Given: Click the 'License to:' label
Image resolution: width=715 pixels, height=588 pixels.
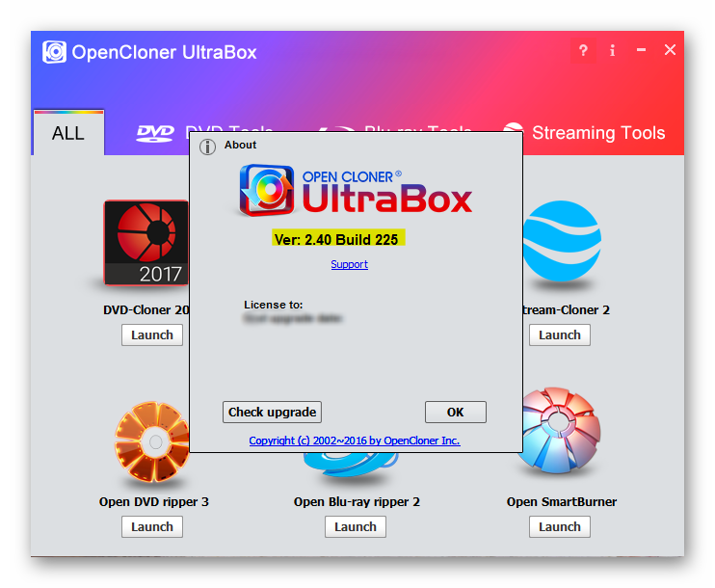Looking at the screenshot, I should [x=273, y=305].
